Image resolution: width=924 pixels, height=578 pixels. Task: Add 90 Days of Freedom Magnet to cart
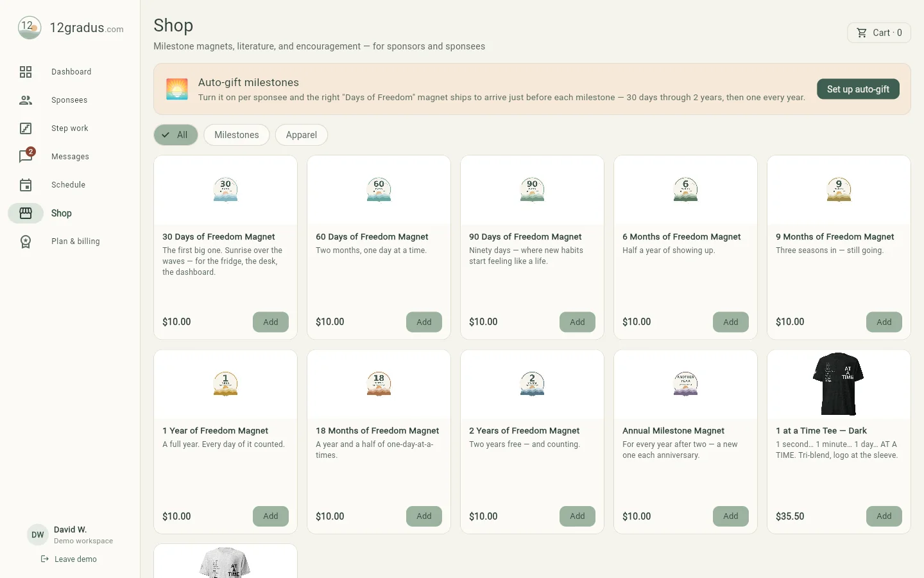click(x=577, y=322)
